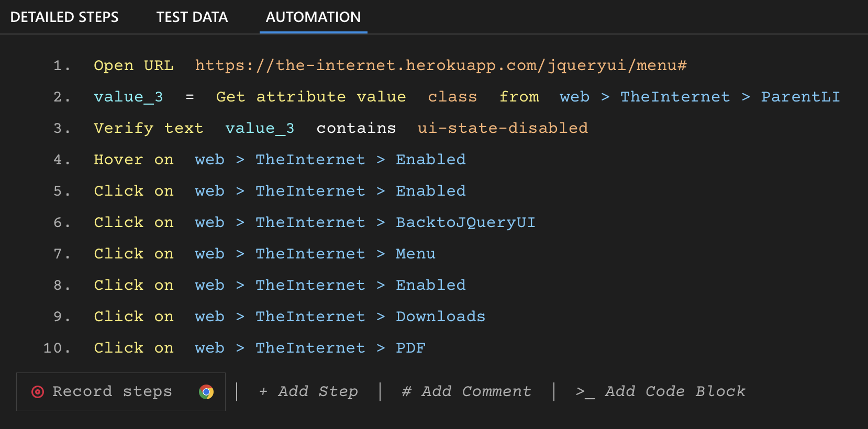Image resolution: width=868 pixels, height=429 pixels.
Task: Click the class attribute name in step 2
Action: pyautogui.click(x=452, y=97)
